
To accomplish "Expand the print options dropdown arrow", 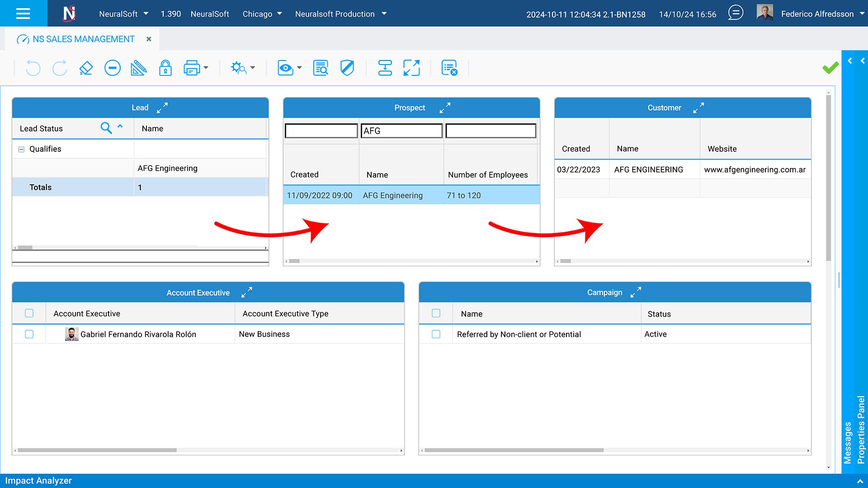I will tap(206, 68).
